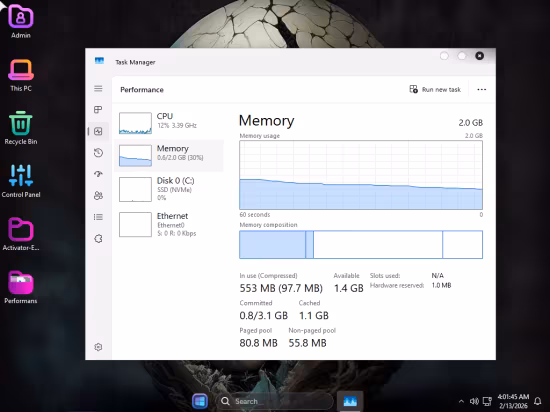The image size is (550, 412).
Task: Maximize the Task Manager window
Action: (462, 56)
